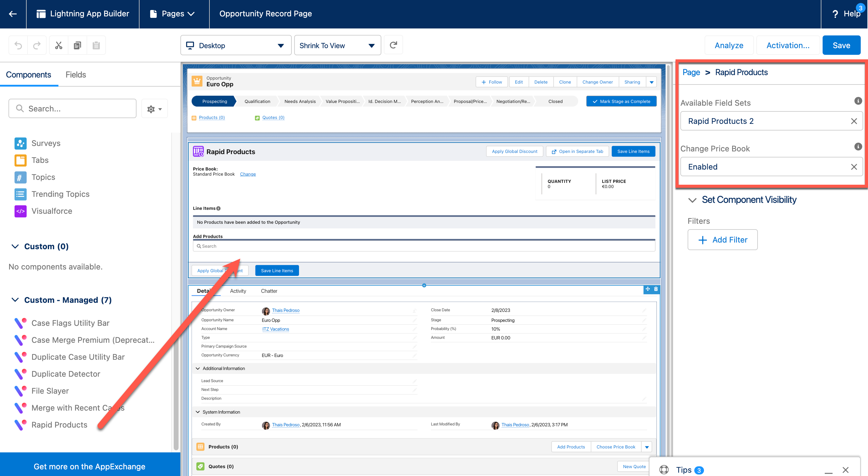
Task: Redo the last change
Action: pyautogui.click(x=37, y=45)
